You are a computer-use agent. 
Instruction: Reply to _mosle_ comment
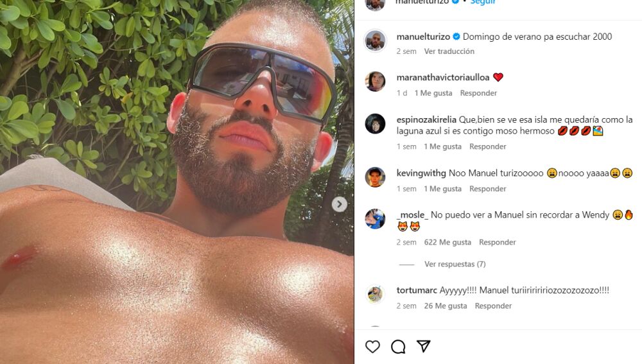[497, 242]
